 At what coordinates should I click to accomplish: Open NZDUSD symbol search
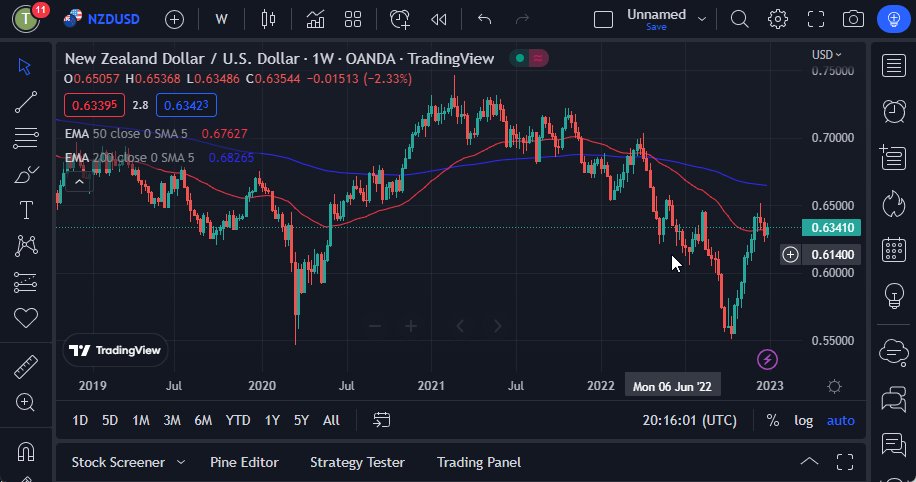click(102, 19)
